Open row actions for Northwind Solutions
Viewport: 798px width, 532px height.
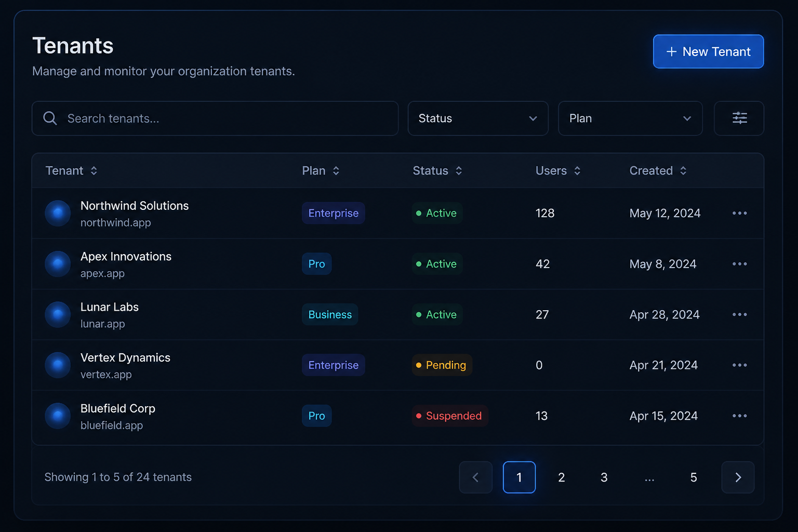pyautogui.click(x=739, y=213)
